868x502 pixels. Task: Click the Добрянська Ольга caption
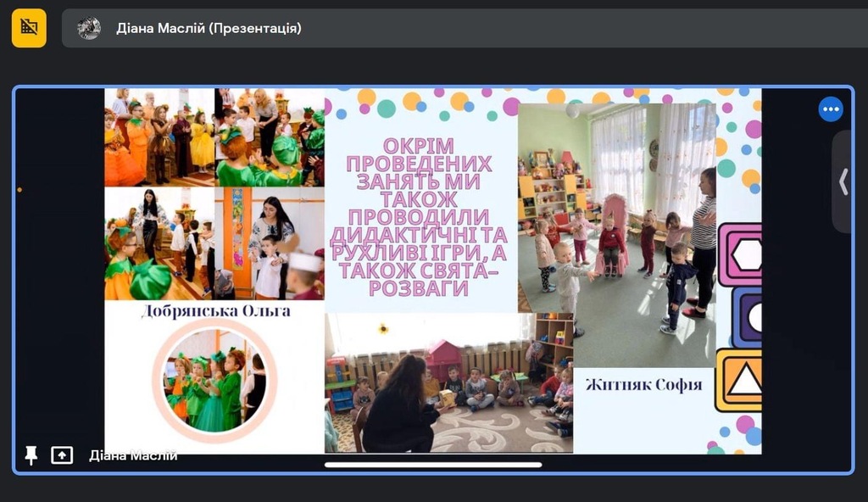[216, 311]
